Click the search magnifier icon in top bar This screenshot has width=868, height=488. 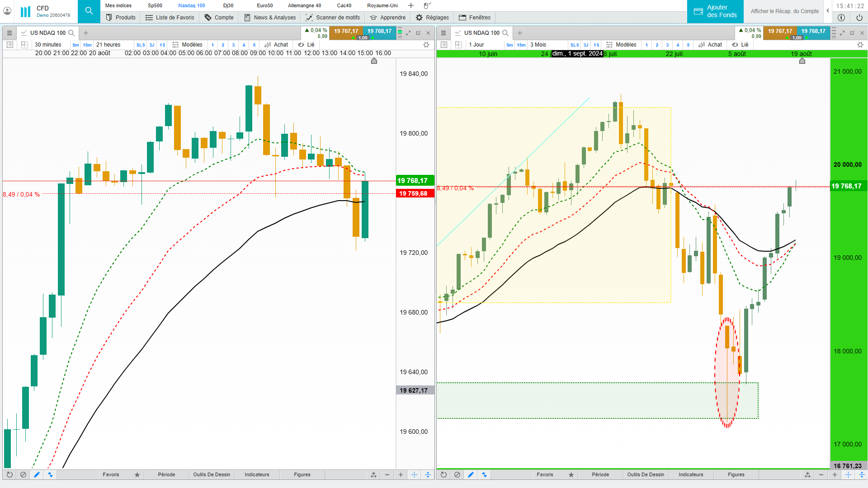89,11
